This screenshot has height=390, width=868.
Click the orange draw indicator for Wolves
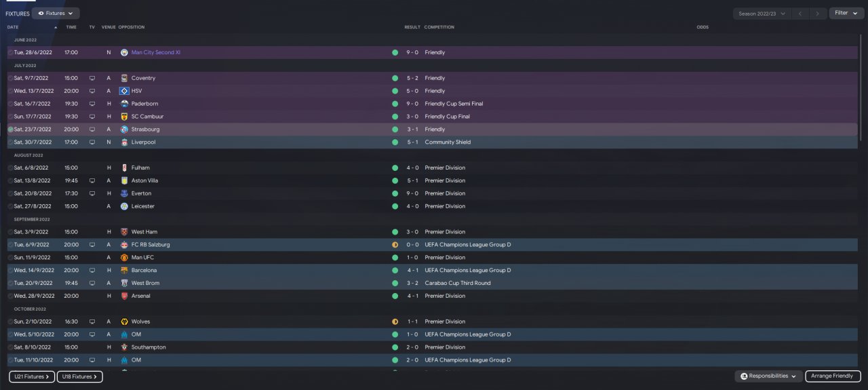coord(395,321)
